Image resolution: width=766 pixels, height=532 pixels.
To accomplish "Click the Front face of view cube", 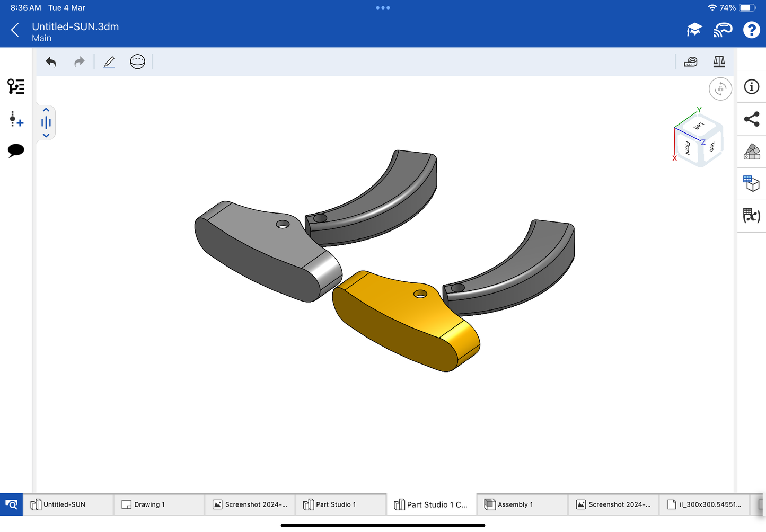I will click(x=688, y=148).
